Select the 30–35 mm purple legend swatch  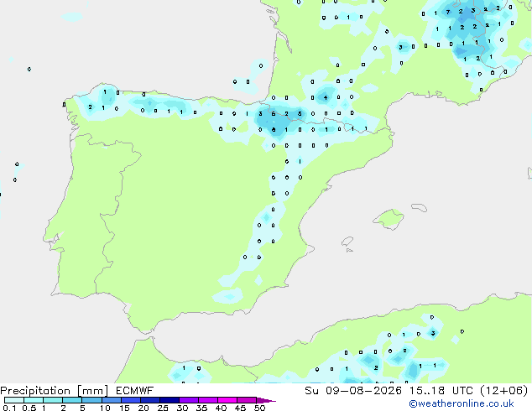(x=189, y=400)
